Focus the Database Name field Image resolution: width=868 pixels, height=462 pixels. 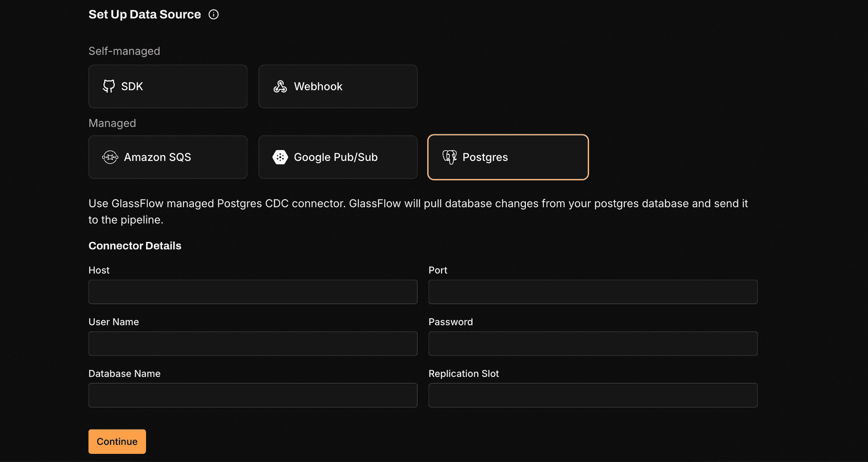(x=253, y=396)
